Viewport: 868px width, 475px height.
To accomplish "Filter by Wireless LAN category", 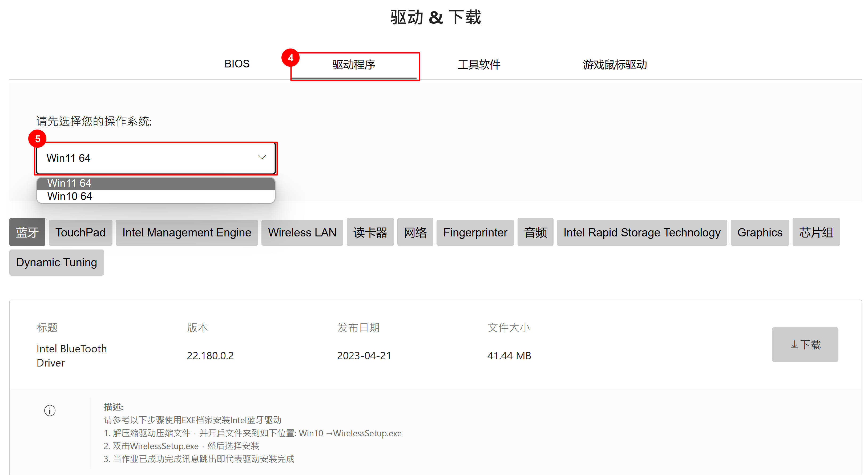I will 302,232.
